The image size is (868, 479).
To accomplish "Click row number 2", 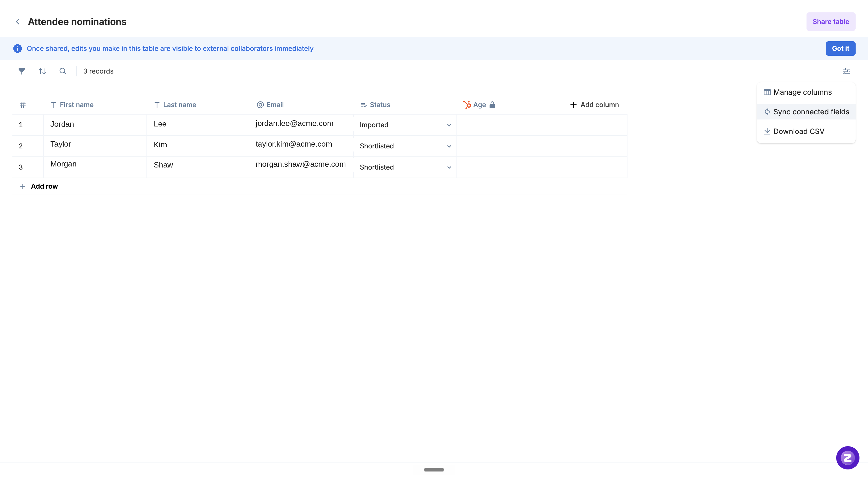I will [21, 146].
